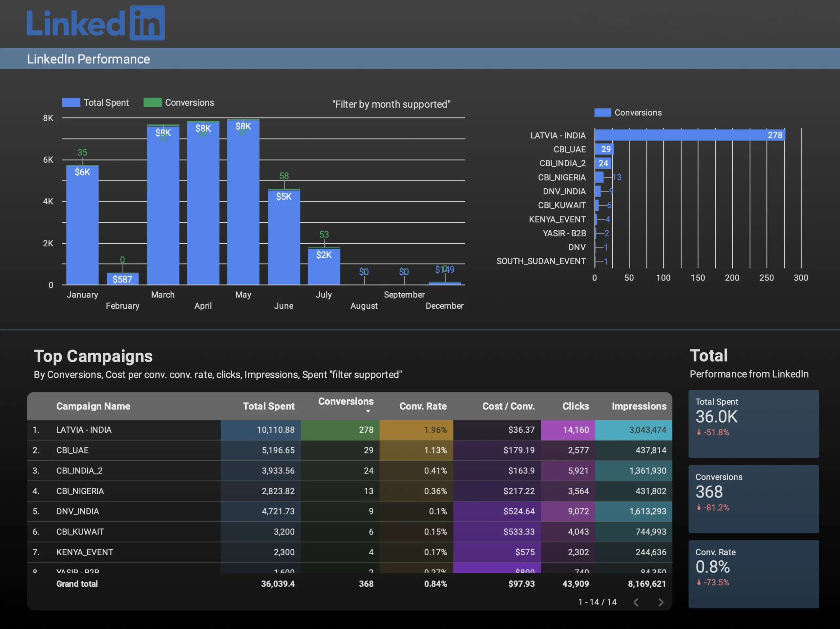
Task: Go to previous table page arrow
Action: (x=636, y=602)
